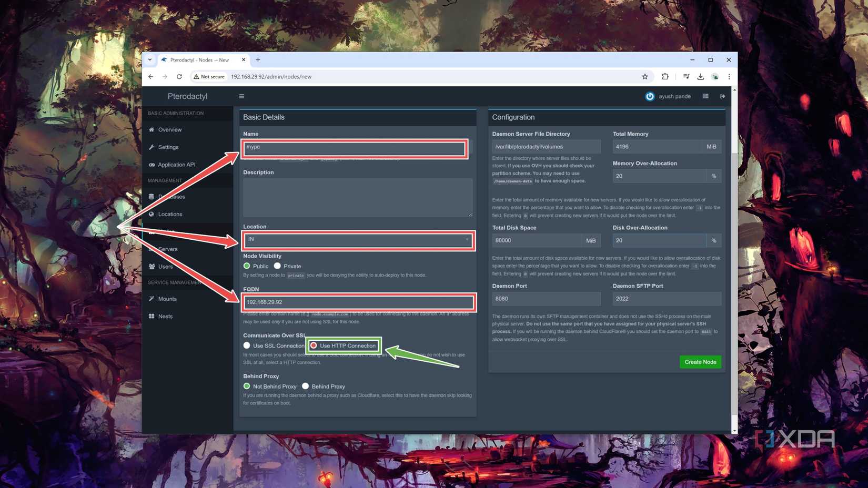Click the Memory Over-Allocation field

point(660,176)
